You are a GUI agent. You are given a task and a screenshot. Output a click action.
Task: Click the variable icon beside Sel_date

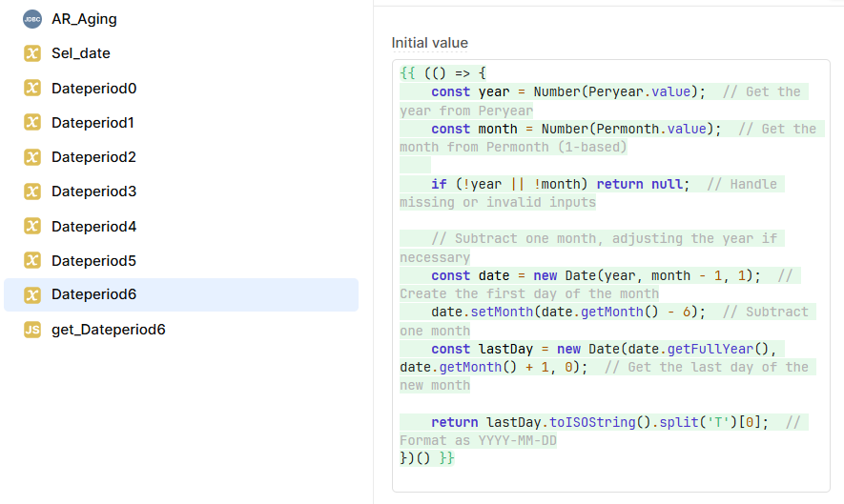tap(32, 53)
